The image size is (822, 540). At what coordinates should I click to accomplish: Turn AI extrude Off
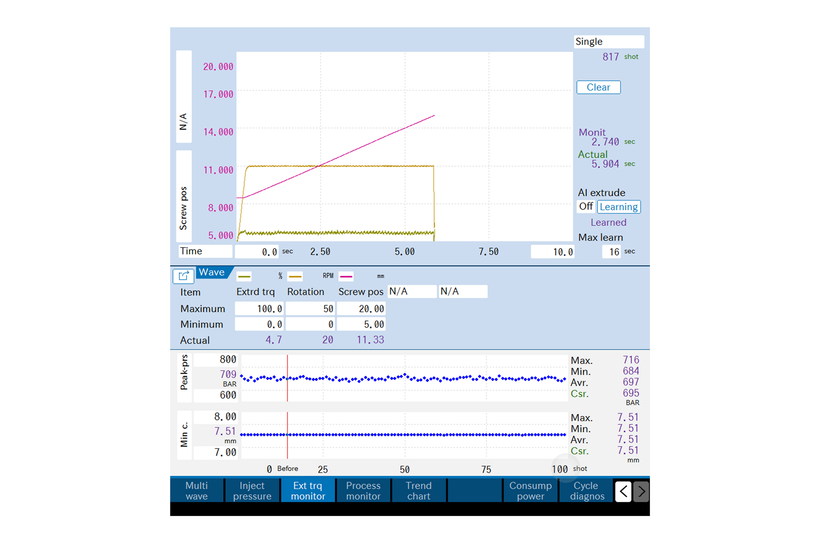tap(586, 207)
